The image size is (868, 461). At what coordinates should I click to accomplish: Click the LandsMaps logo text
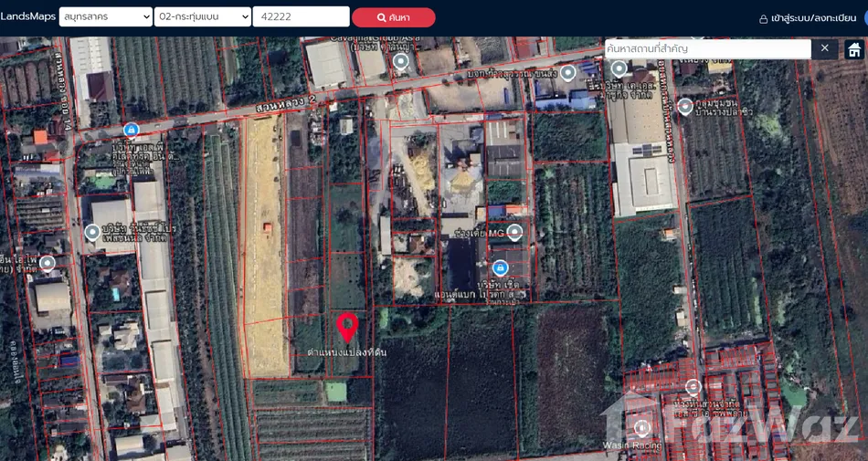(x=28, y=16)
